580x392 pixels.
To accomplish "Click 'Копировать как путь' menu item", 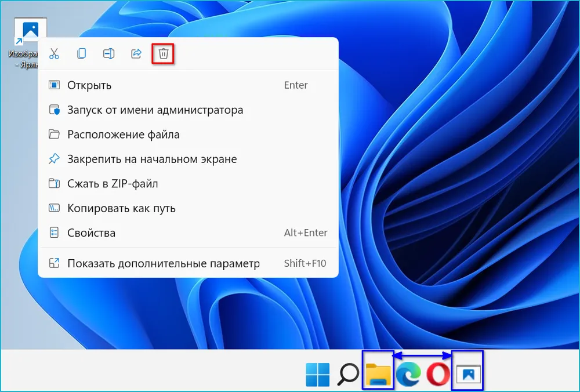I will pyautogui.click(x=121, y=208).
